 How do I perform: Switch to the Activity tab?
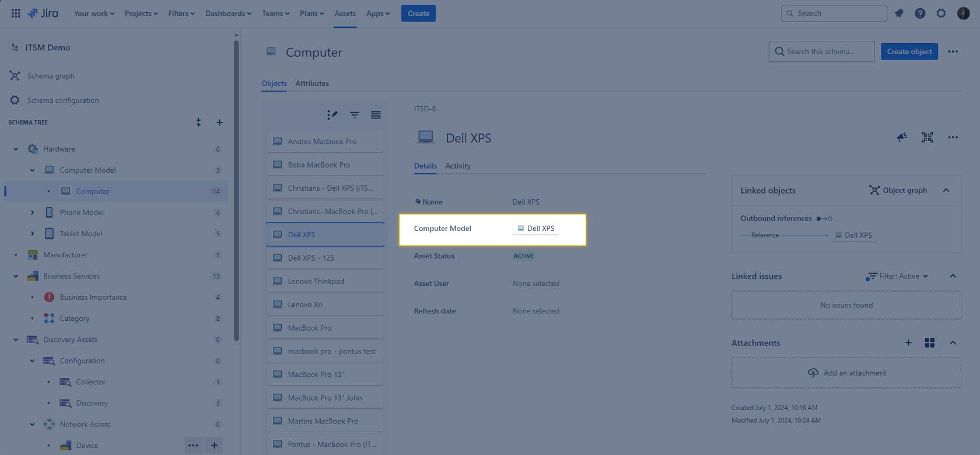pos(458,166)
